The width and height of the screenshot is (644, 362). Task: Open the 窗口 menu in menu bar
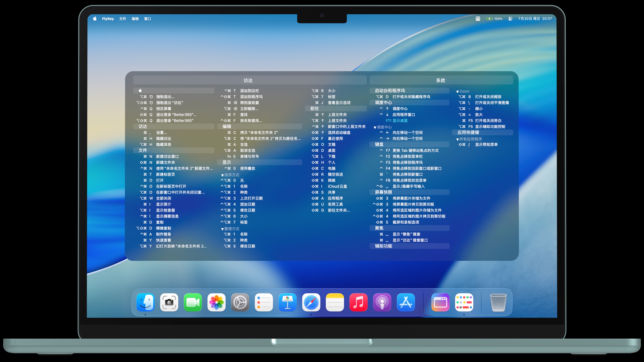(x=148, y=19)
